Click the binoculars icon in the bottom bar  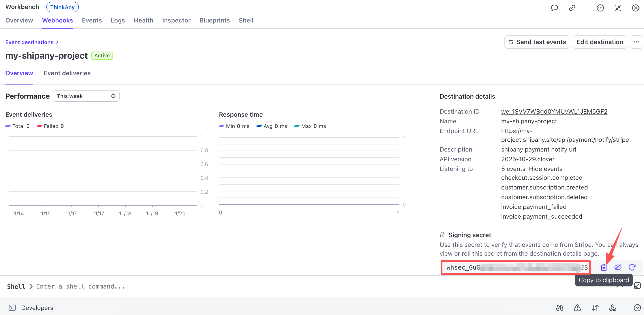[x=560, y=307]
